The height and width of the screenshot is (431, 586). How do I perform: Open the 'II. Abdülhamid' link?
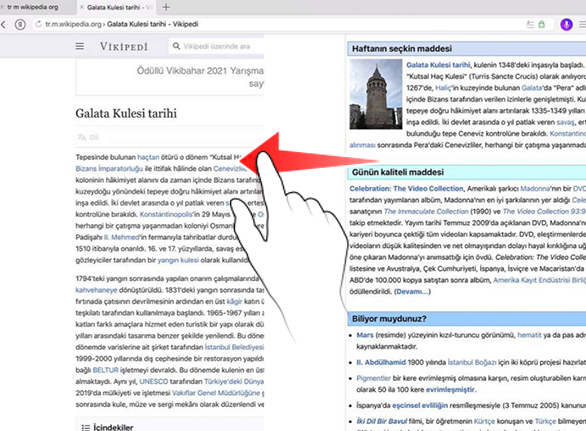tap(381, 362)
